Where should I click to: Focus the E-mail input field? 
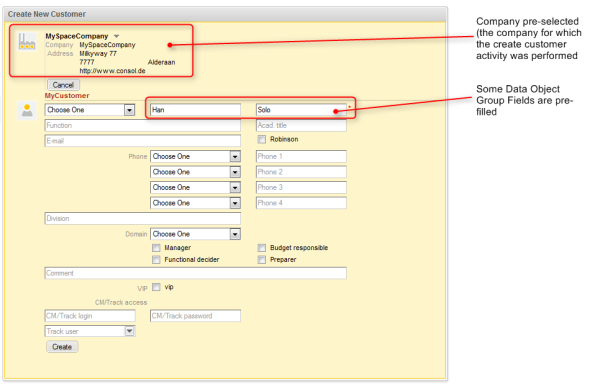pyautogui.click(x=143, y=141)
